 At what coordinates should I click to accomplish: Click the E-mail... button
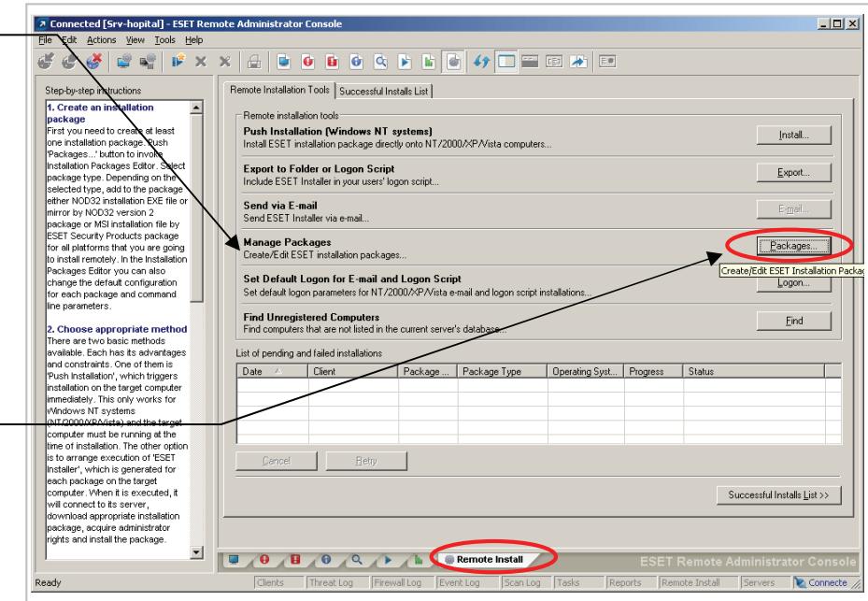(x=794, y=208)
